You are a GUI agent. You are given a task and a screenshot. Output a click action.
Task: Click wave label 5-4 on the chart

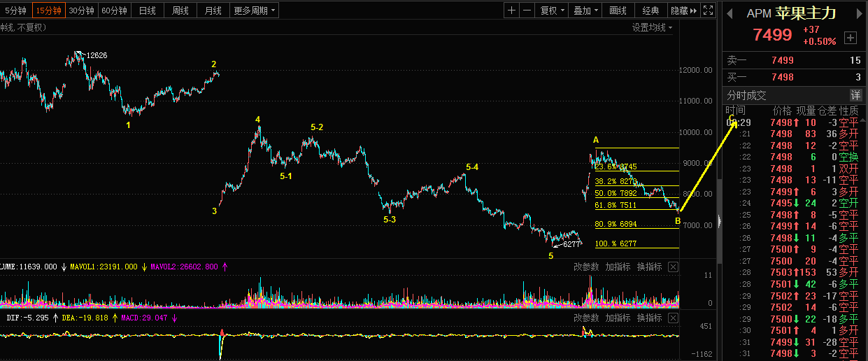[472, 167]
